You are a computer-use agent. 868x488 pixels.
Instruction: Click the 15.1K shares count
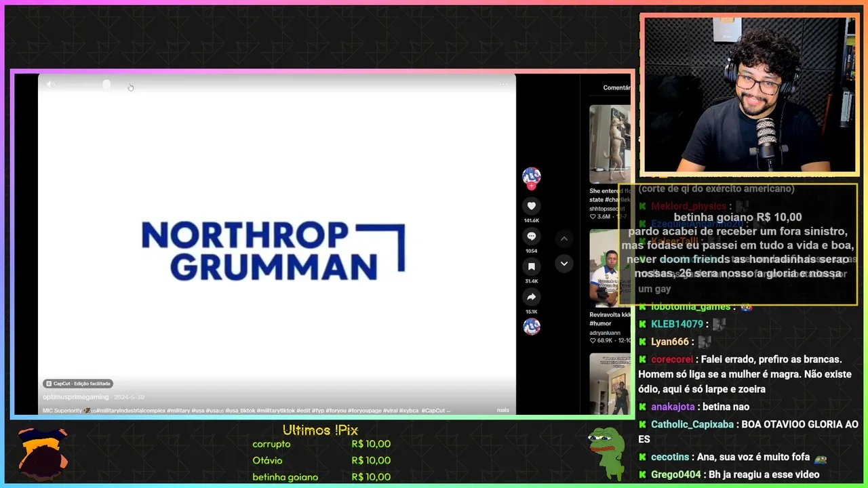532,312
